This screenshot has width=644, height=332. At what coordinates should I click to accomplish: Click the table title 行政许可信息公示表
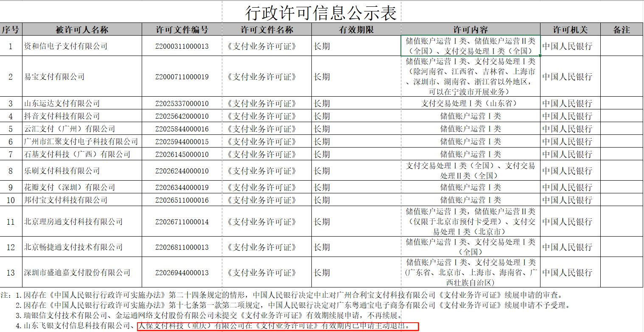click(321, 12)
